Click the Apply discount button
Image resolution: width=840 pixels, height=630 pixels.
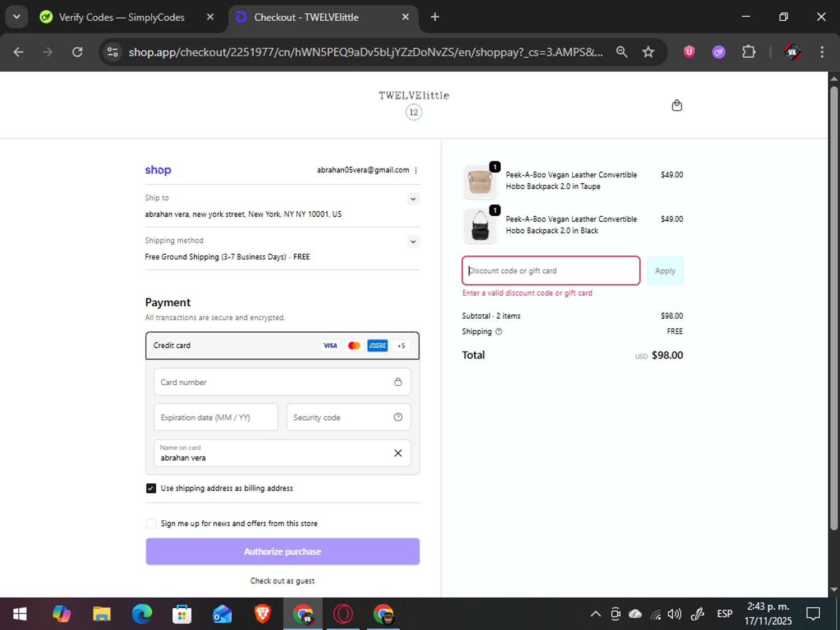(665, 270)
